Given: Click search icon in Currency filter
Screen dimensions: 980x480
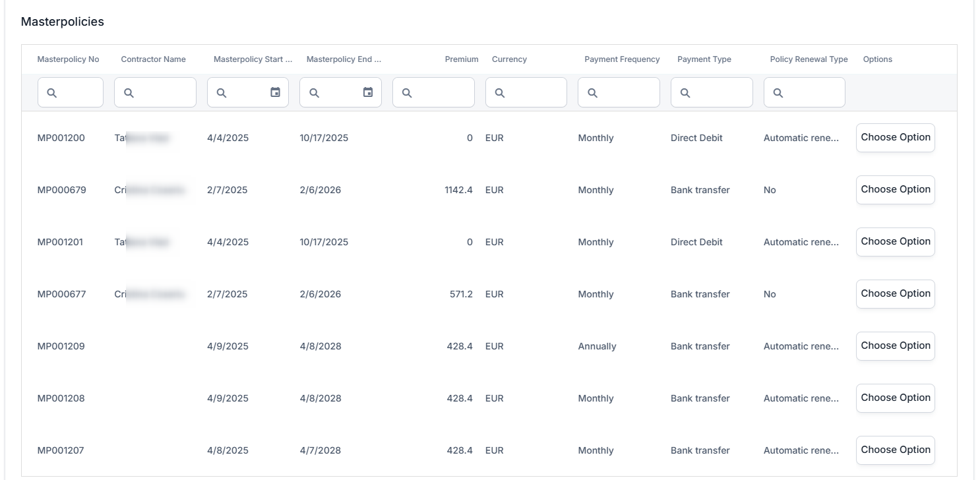Looking at the screenshot, I should (x=500, y=93).
